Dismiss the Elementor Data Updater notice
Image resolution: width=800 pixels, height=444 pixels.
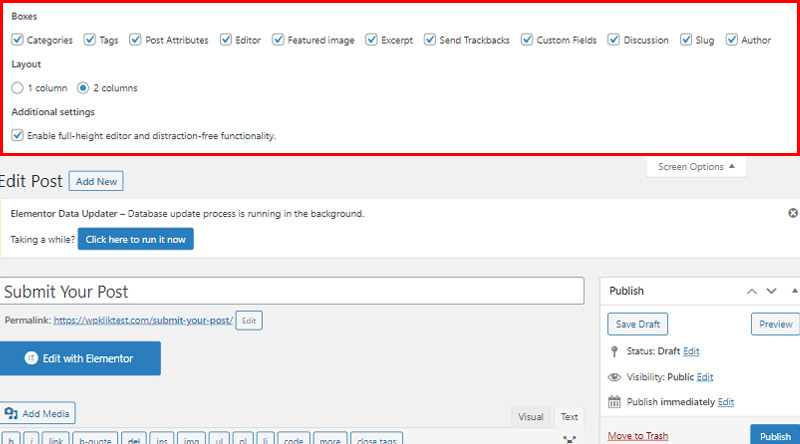[793, 213]
